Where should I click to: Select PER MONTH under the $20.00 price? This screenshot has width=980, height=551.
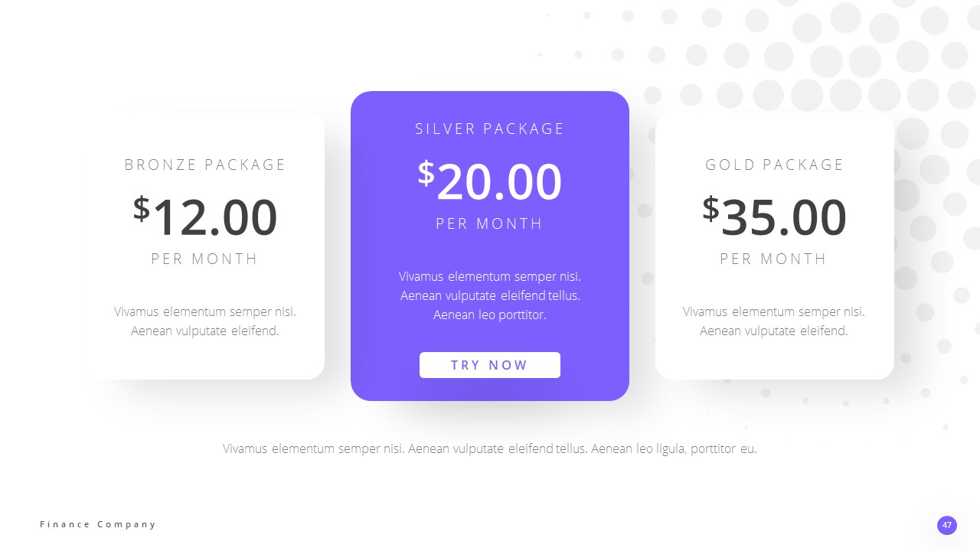(x=490, y=223)
